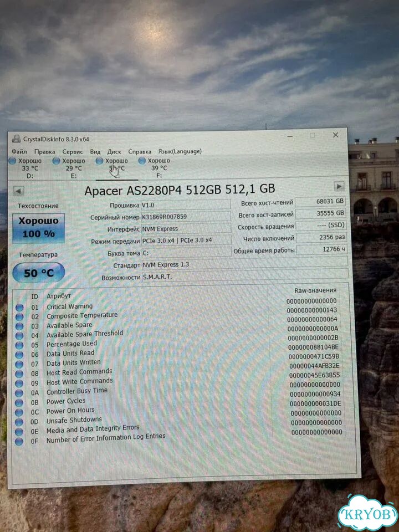Click the Unsafe Shutdowns attribute name
This screenshot has height=532, width=399.
(x=74, y=420)
